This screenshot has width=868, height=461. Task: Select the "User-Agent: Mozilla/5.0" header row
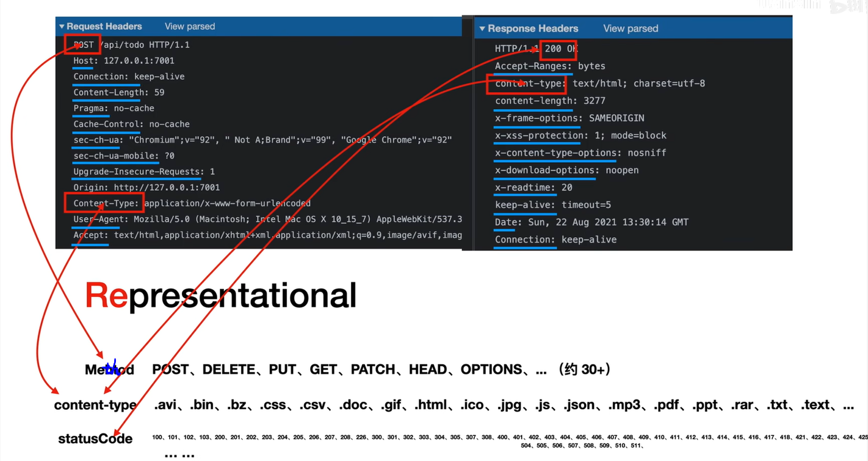coord(267,220)
